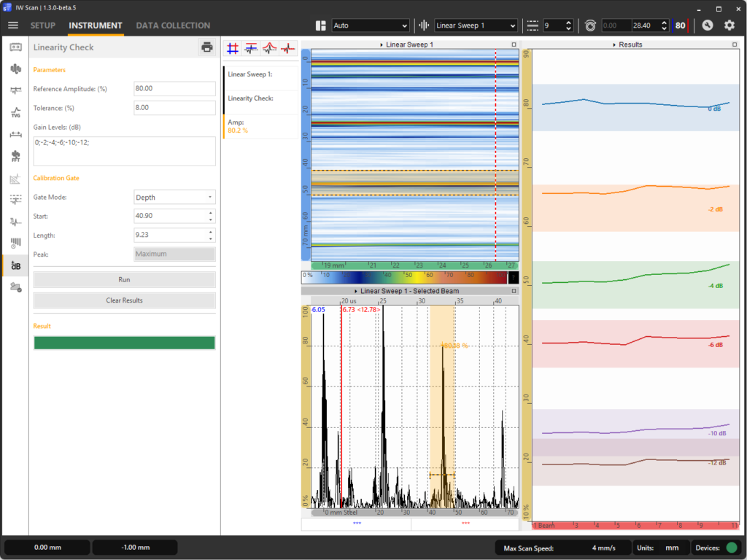Select the dB linearity check sidebar icon
This screenshot has width=747, height=560.
coord(15,265)
